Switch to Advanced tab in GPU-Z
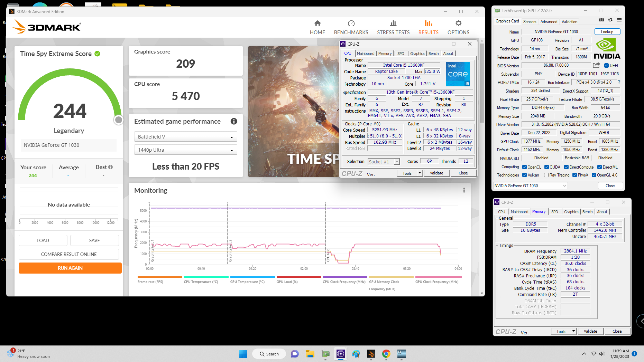Image resolution: width=644 pixels, height=362 pixels. click(549, 22)
